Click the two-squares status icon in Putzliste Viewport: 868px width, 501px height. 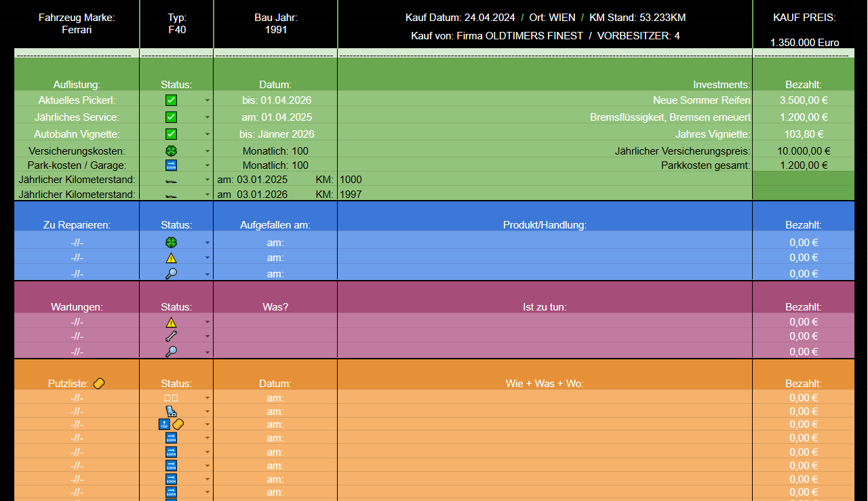(x=171, y=398)
